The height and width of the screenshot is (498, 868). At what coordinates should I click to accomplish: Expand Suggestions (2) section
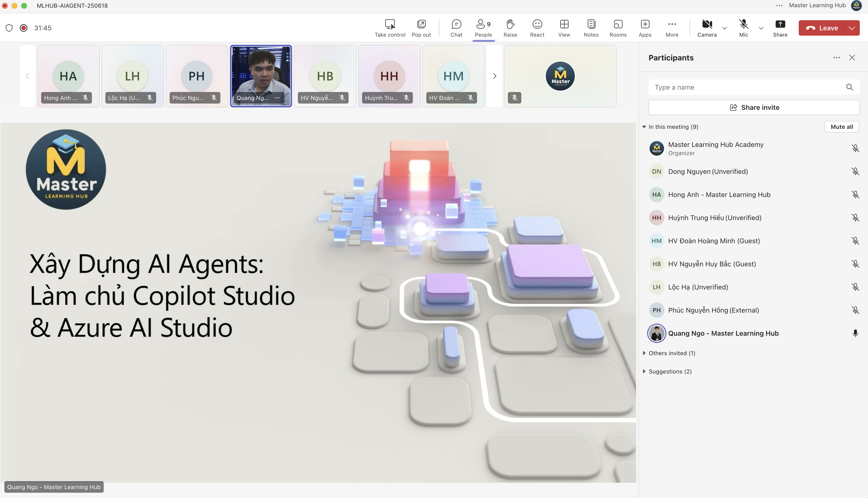point(644,371)
